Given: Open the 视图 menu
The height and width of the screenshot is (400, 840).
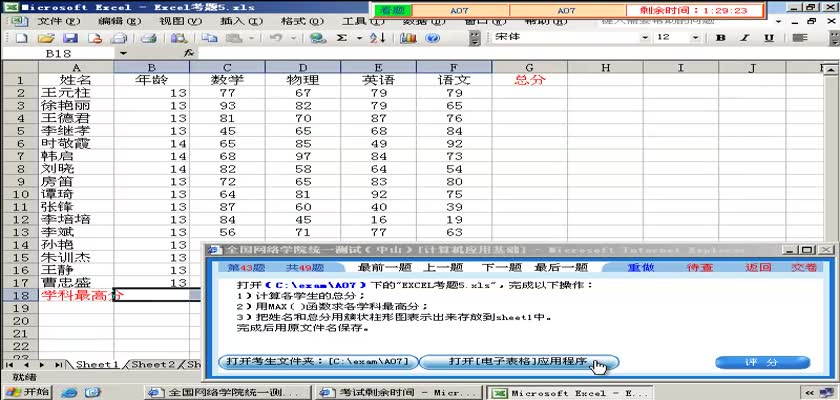Looking at the screenshot, I should [x=181, y=21].
